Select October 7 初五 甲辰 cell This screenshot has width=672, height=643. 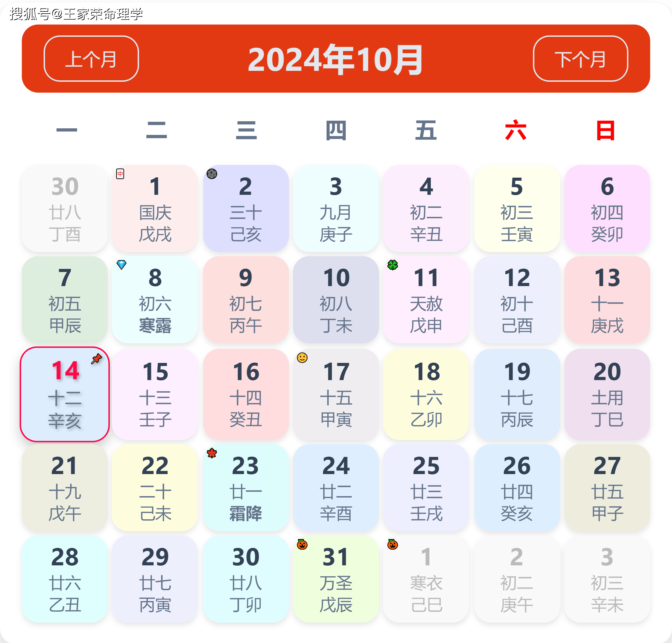pos(65,300)
